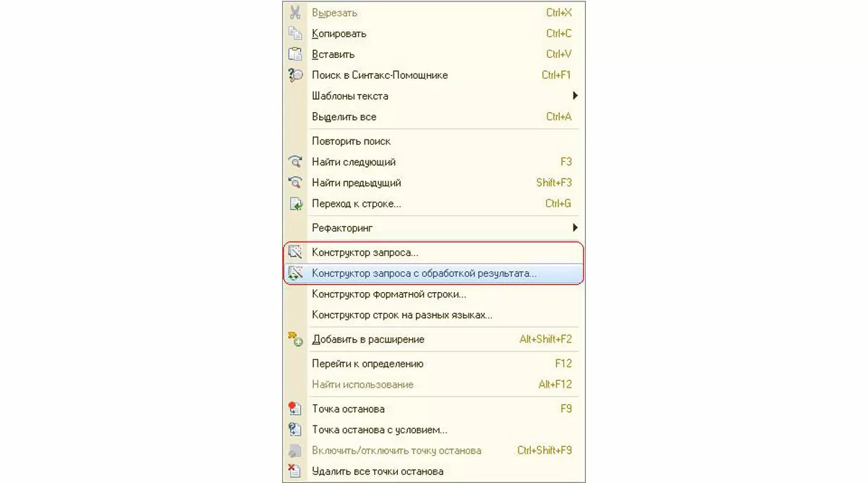
Task: Click the Go to Line icon
Action: [x=295, y=204]
